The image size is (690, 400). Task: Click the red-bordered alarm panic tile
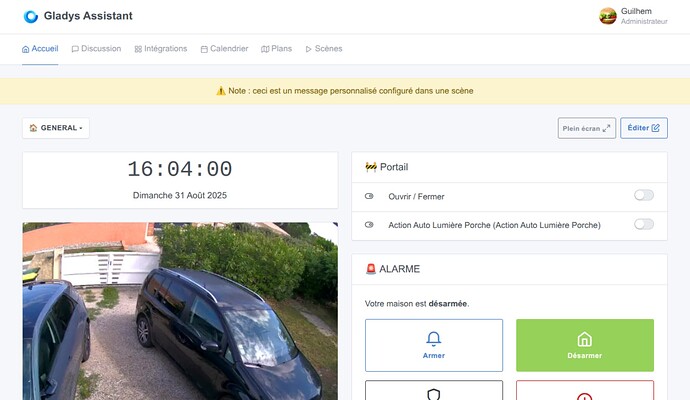(x=584, y=391)
